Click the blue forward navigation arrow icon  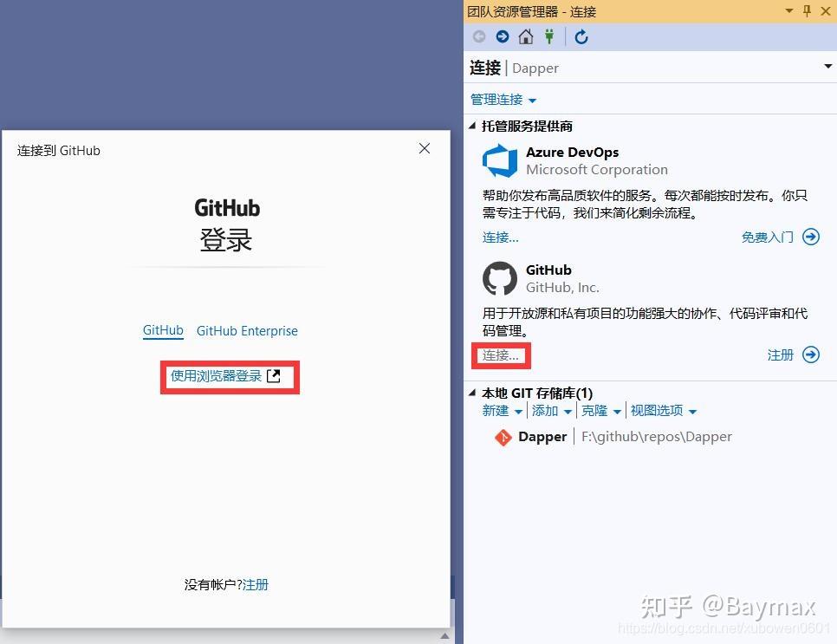click(502, 37)
